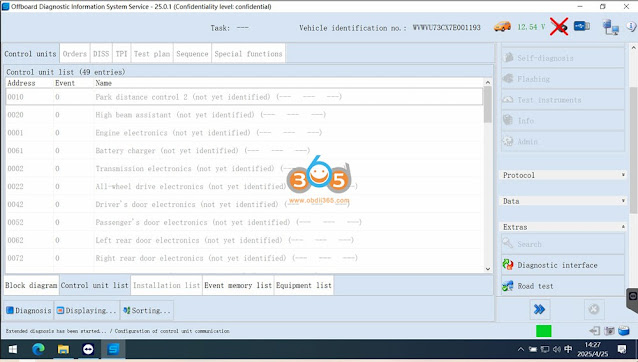This screenshot has height=362, width=638.
Task: Click the control unit list scrollbar thumb
Action: (488, 105)
